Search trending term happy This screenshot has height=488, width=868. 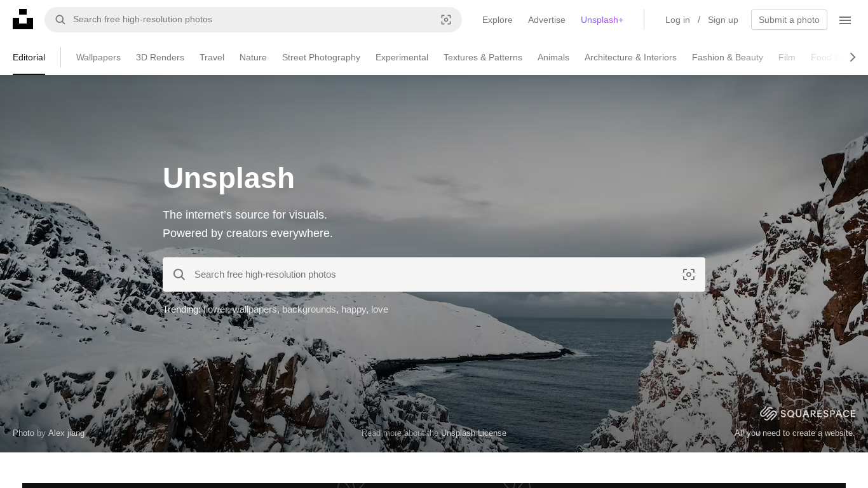(x=353, y=309)
